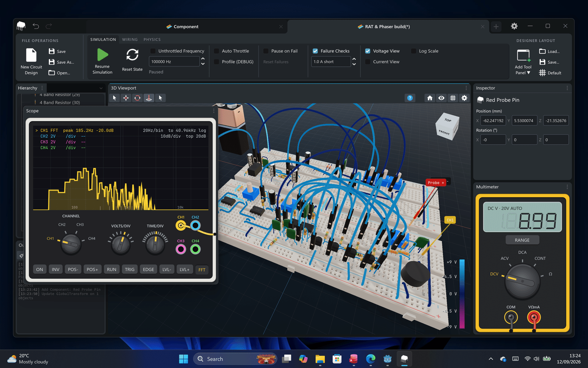This screenshot has width=588, height=368.
Task: Click Open file button
Action: click(x=60, y=73)
